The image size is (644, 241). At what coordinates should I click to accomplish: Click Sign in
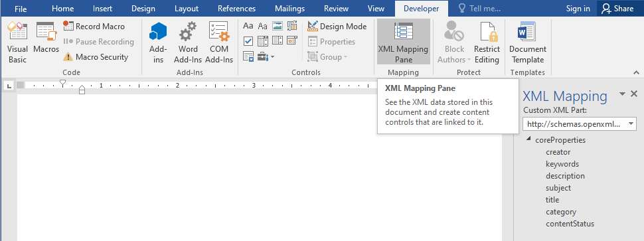click(x=578, y=9)
